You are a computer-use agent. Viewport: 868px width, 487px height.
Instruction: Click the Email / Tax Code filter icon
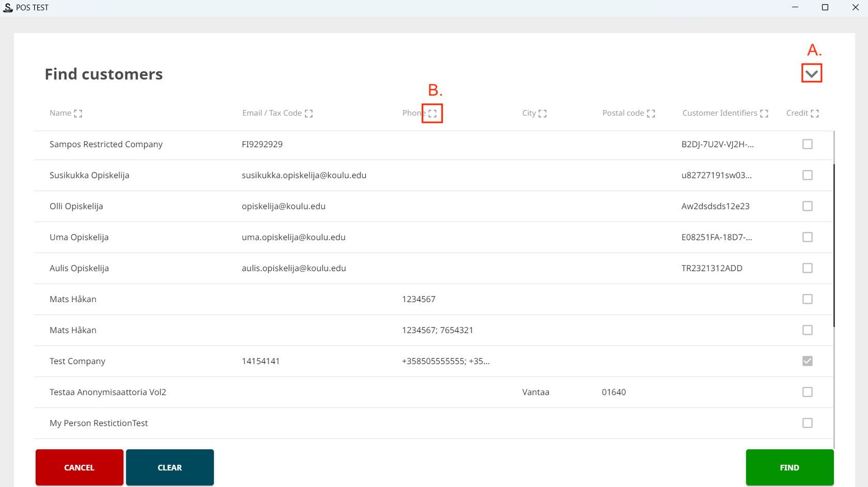click(x=309, y=113)
